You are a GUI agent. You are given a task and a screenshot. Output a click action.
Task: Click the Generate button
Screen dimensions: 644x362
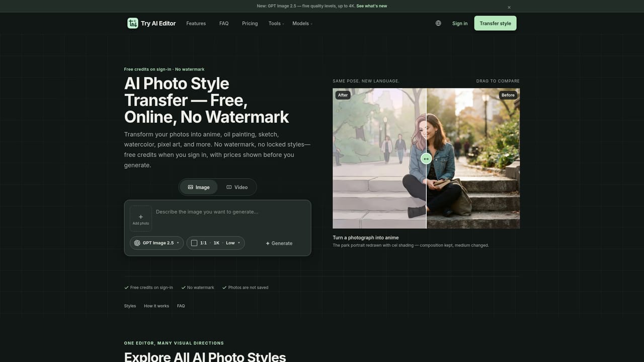(x=279, y=243)
